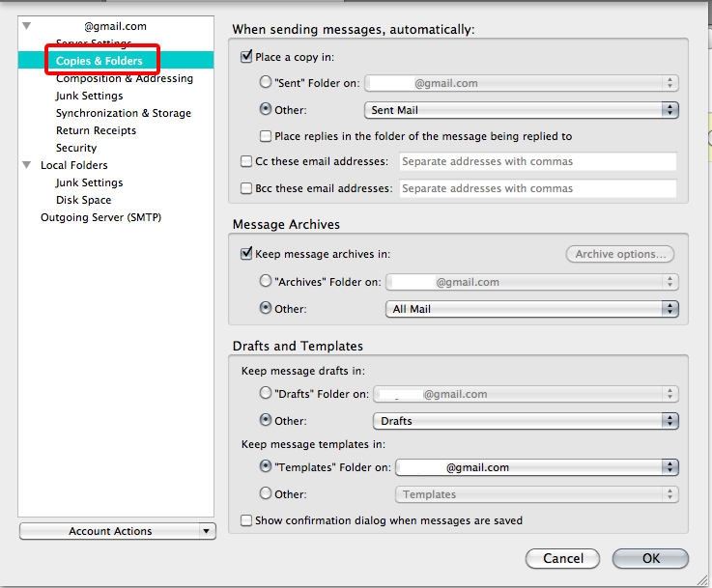Select the "Sent" Folder on radio button
This screenshot has width=712, height=588.
click(266, 84)
